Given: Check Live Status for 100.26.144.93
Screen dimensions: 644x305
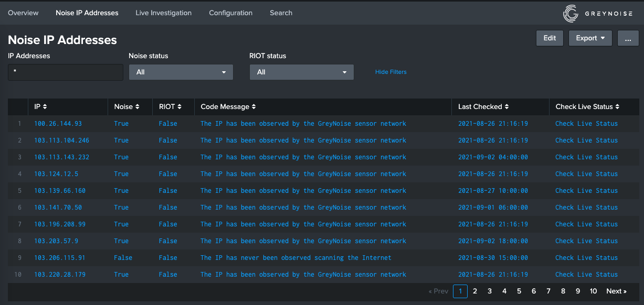Looking at the screenshot, I should coord(586,124).
